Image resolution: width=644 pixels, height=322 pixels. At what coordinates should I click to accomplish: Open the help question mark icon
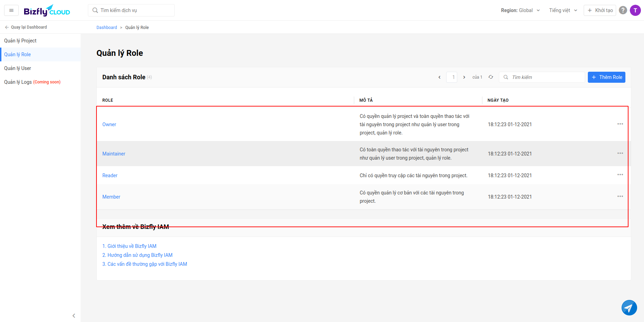click(x=623, y=10)
